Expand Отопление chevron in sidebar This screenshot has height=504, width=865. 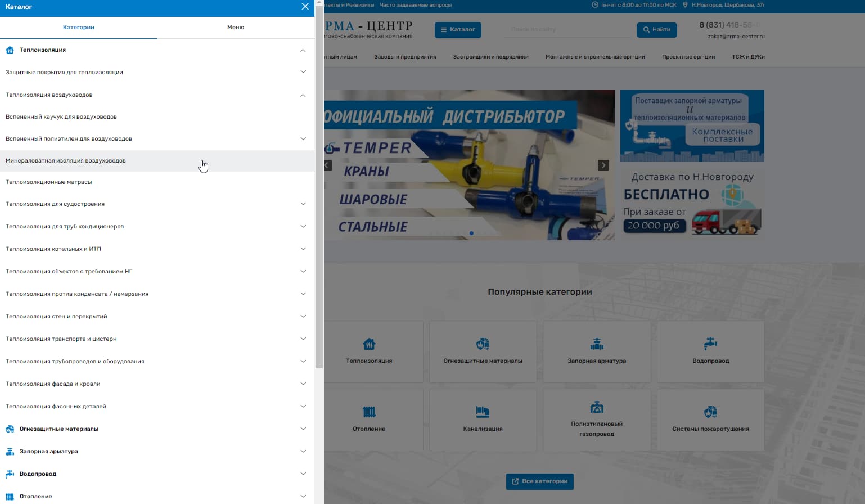pyautogui.click(x=303, y=496)
